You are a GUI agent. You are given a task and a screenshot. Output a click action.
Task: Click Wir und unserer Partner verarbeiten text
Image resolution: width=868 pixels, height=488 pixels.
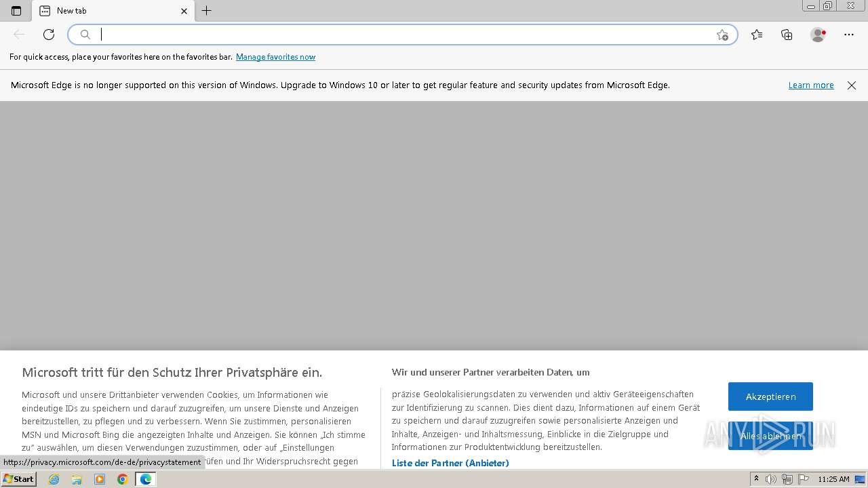490,372
